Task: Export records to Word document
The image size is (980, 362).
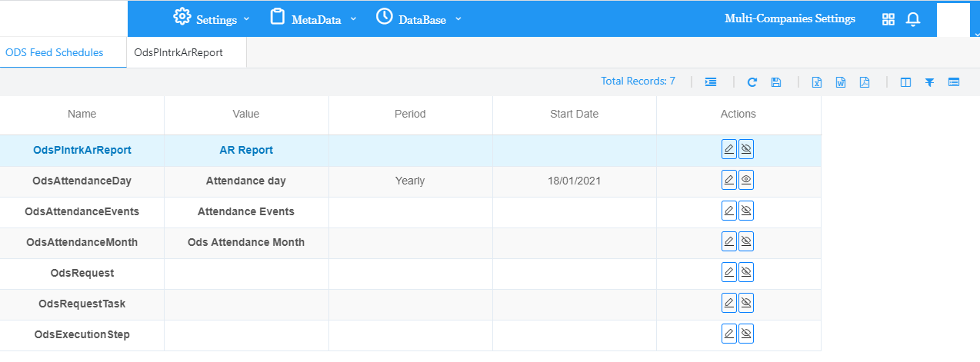Action: click(841, 82)
